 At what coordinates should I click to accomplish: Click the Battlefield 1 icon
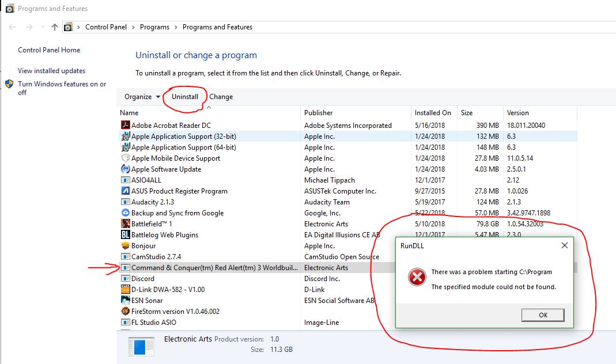[125, 224]
